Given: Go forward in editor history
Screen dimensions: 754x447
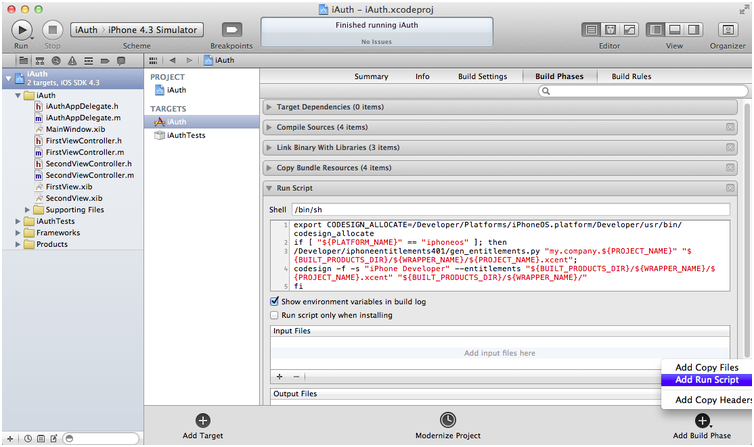Looking at the screenshot, I should click(x=189, y=61).
